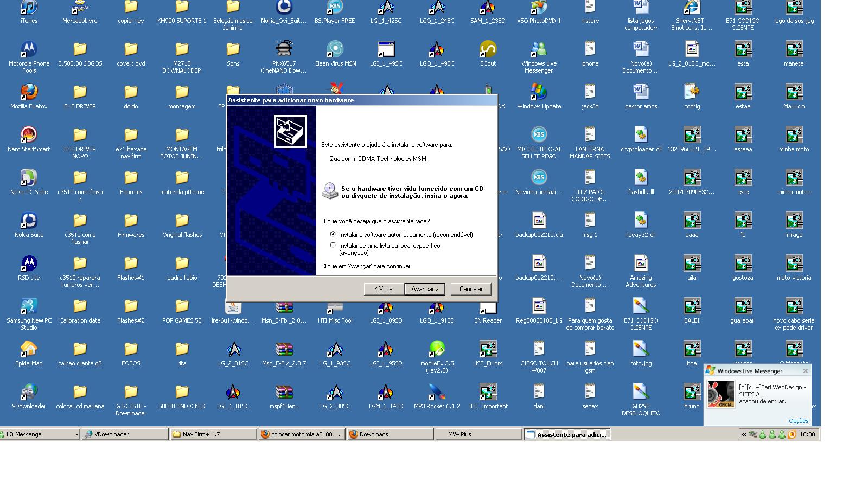Select the Amazing Adventures file icon
This screenshot has height=488, width=868.
641,264
